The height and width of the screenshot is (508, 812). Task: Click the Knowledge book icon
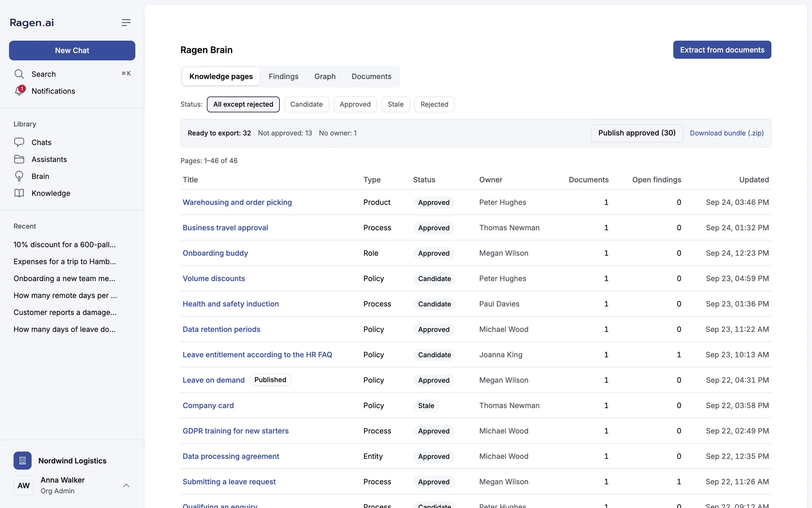tap(19, 193)
